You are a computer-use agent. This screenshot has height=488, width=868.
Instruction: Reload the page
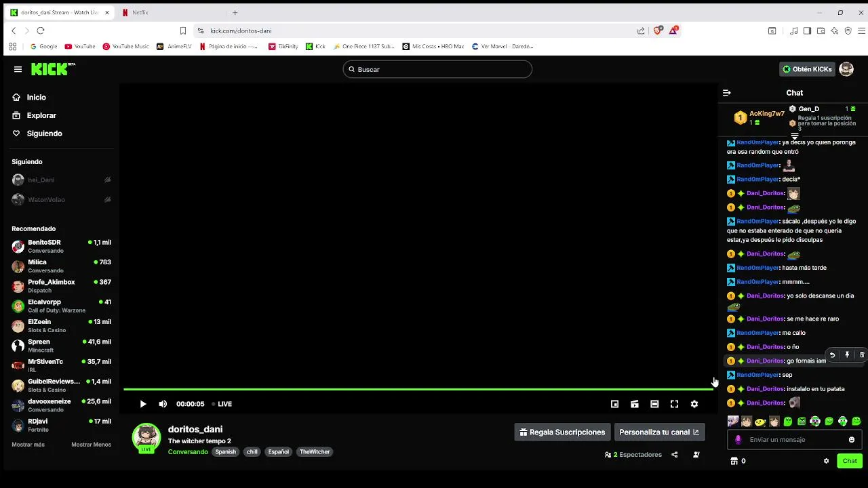point(41,30)
